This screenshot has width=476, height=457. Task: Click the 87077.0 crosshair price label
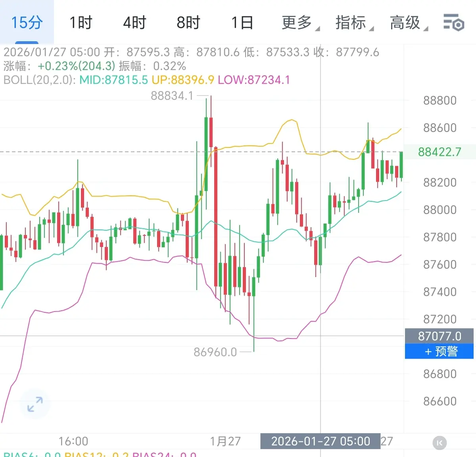(x=440, y=336)
